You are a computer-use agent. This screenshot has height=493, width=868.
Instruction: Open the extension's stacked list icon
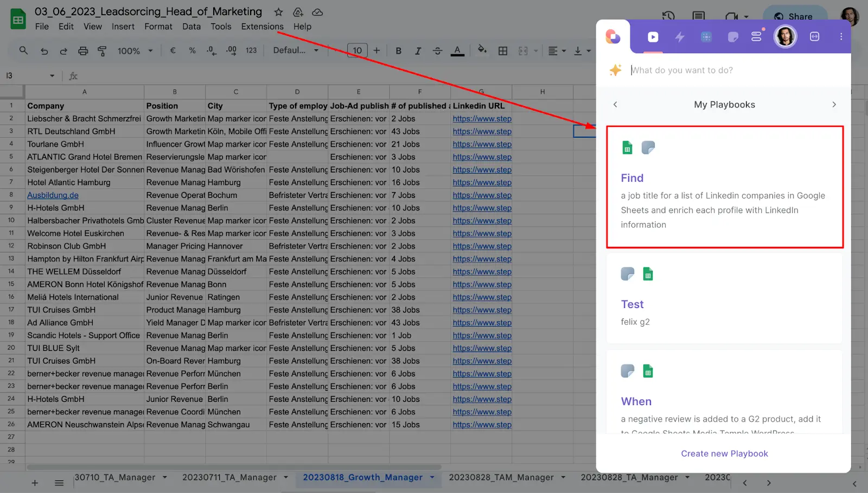click(756, 37)
